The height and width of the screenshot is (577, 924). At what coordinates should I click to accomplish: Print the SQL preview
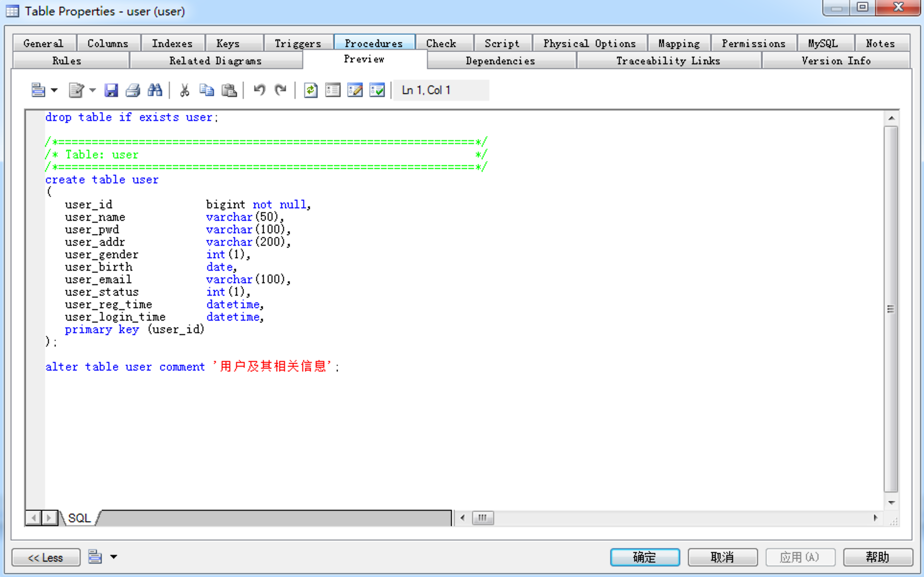pos(133,90)
